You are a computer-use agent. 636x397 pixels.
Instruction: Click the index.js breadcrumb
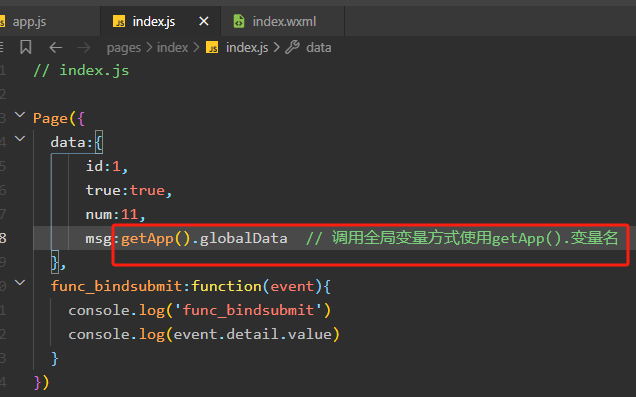tap(247, 47)
